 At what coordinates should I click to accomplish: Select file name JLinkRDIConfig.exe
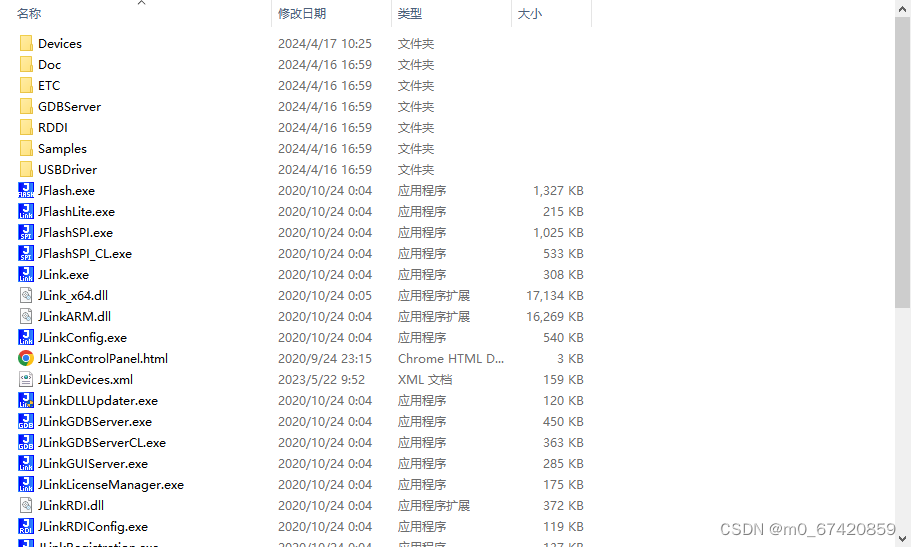pyautogui.click(x=93, y=527)
